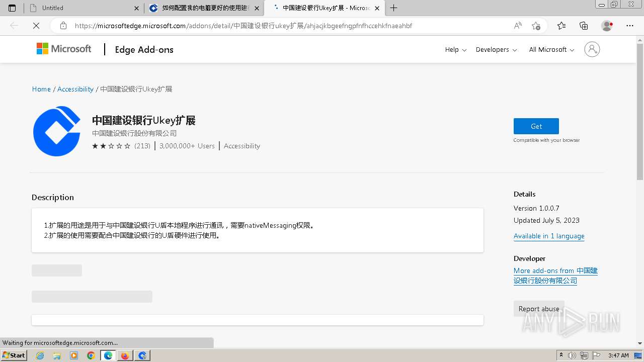Click Version 1.0.0.7 text

pyautogui.click(x=536, y=208)
